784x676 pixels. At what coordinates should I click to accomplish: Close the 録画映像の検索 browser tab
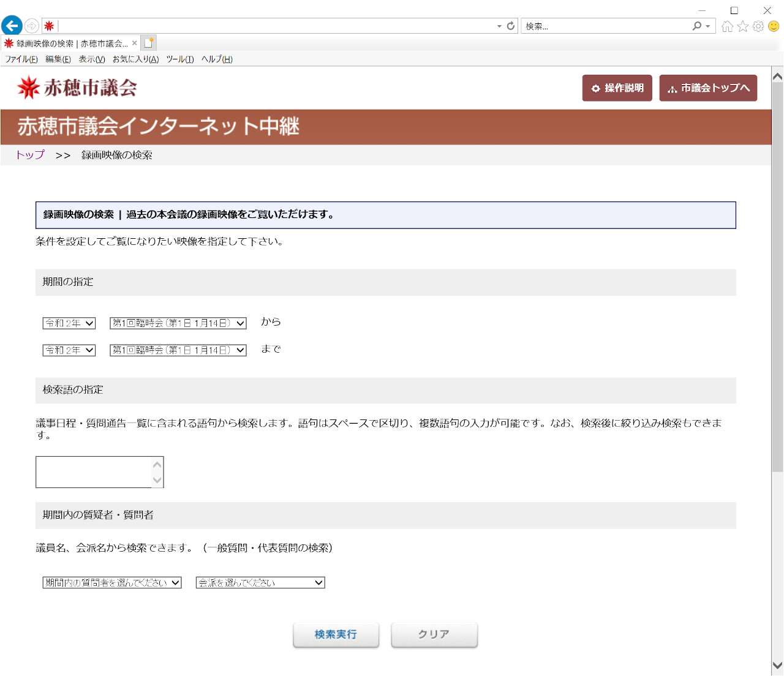135,43
